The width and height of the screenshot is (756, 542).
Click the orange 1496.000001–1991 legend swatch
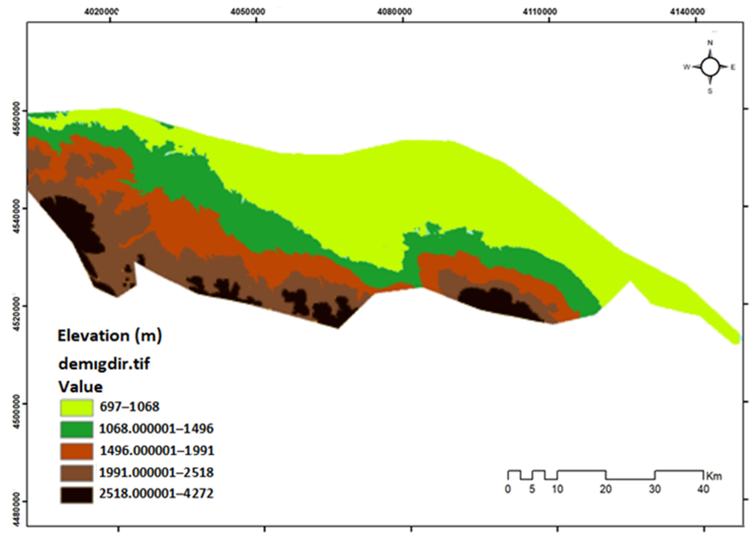coord(77,451)
